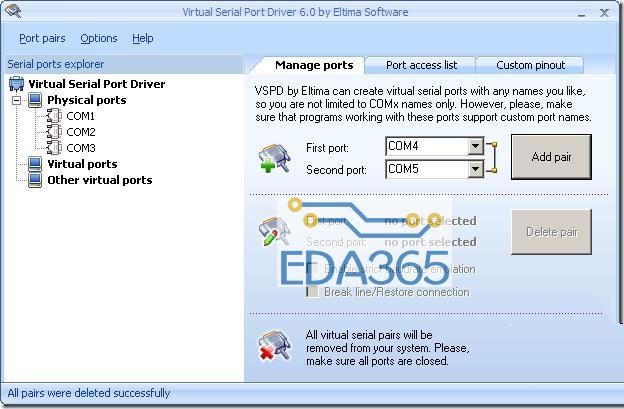Click the Virtual Serial Port Driver root icon

16,84
